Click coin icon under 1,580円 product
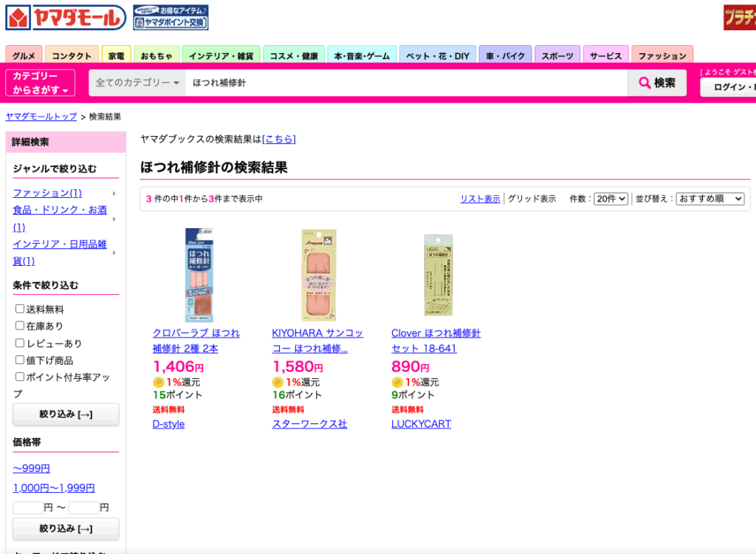Screen dimensions: 756x554 [x=278, y=382]
